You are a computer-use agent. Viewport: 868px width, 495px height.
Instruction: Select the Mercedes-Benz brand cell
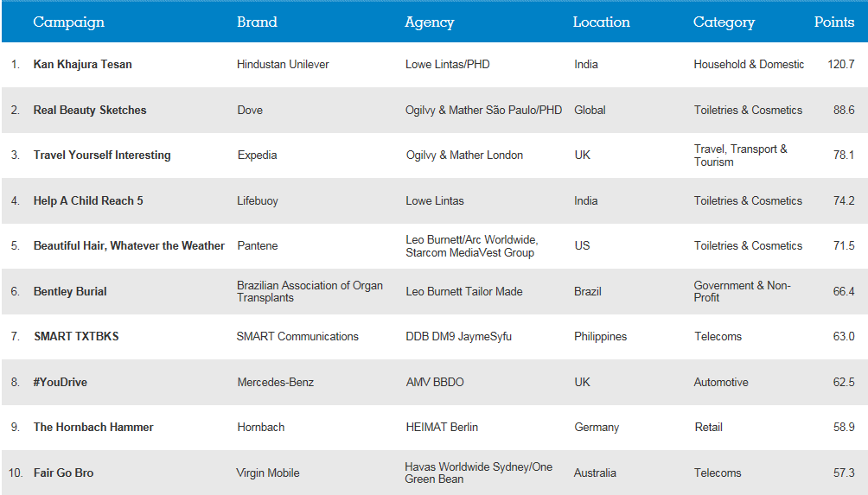(x=275, y=383)
